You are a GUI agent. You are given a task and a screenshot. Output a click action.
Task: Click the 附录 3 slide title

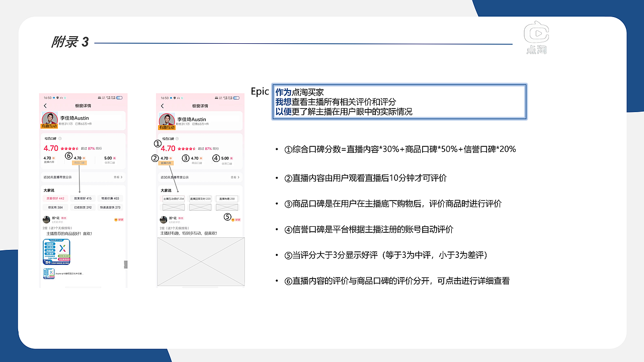[70, 42]
